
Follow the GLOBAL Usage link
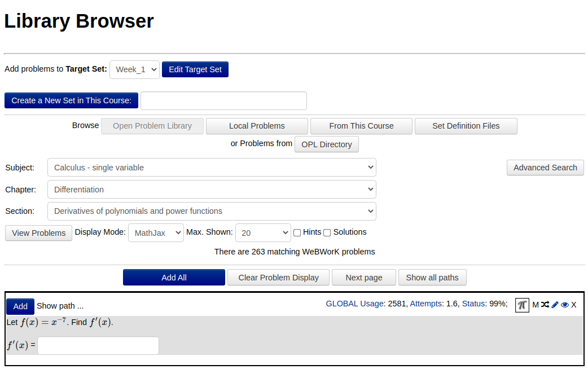354,304
